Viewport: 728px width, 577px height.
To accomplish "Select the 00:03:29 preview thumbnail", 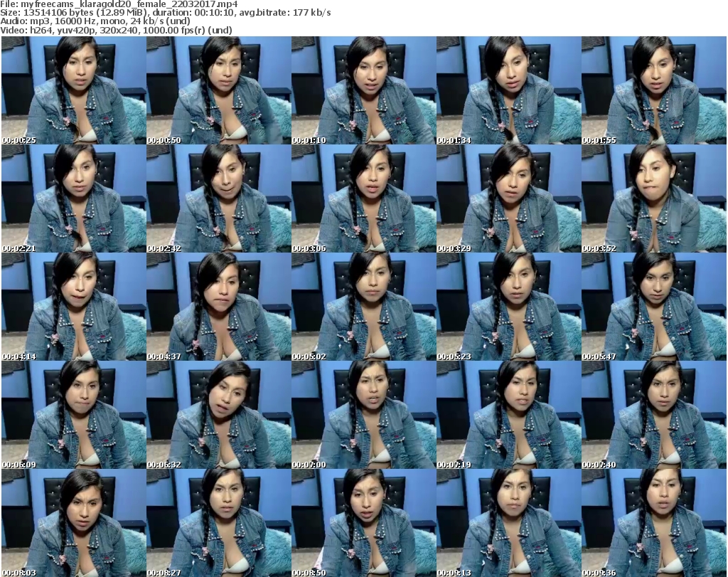I will click(x=508, y=198).
